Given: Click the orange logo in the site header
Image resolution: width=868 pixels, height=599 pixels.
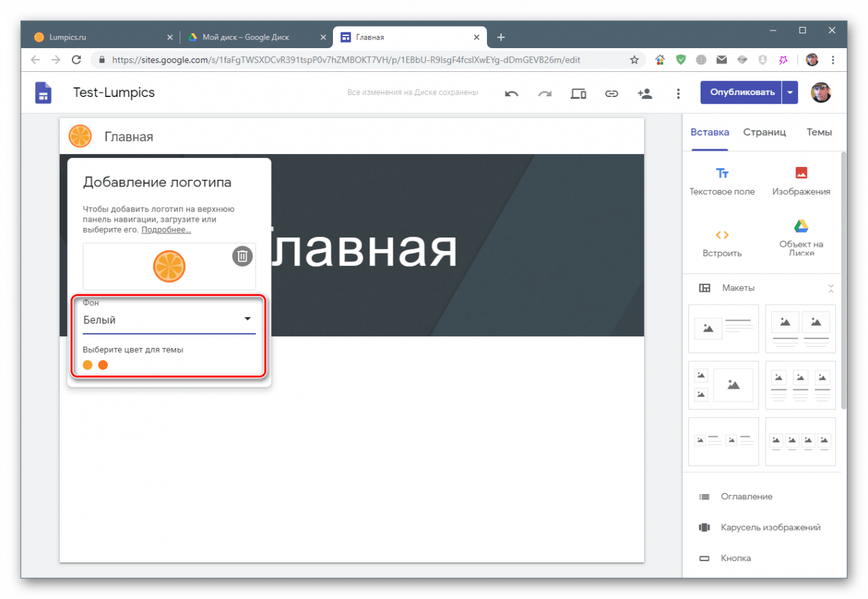Looking at the screenshot, I should click(80, 136).
